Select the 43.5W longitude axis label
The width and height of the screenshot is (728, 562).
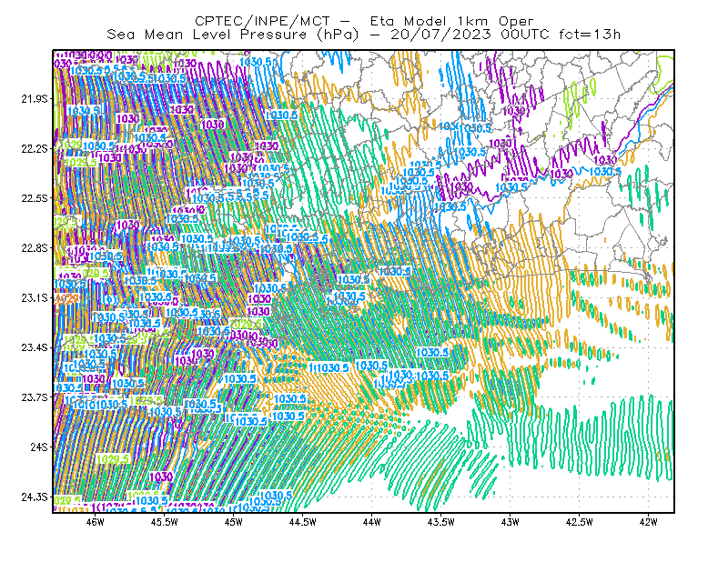tap(441, 522)
